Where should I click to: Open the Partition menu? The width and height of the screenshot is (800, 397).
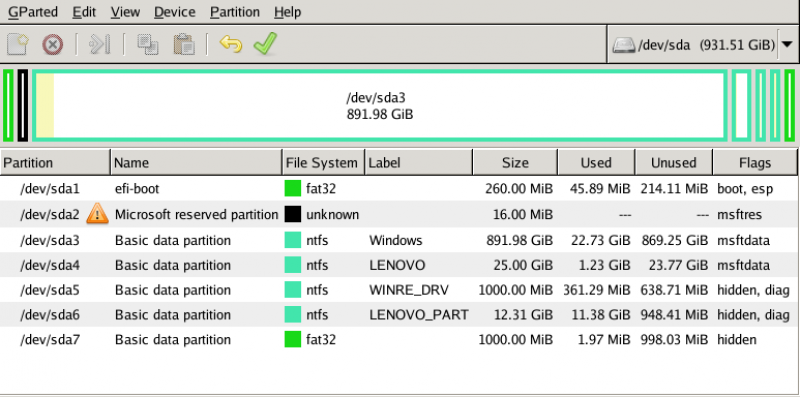[x=235, y=12]
